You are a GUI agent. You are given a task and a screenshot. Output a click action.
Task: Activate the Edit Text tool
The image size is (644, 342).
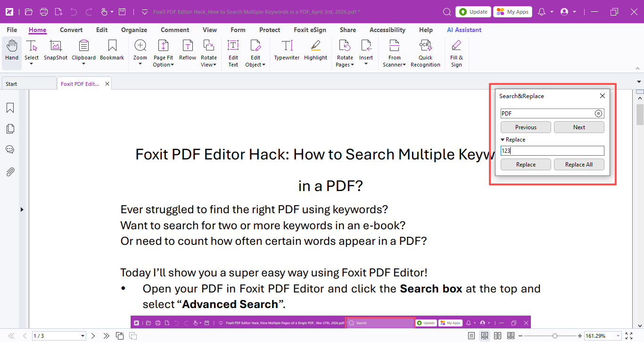pos(233,54)
